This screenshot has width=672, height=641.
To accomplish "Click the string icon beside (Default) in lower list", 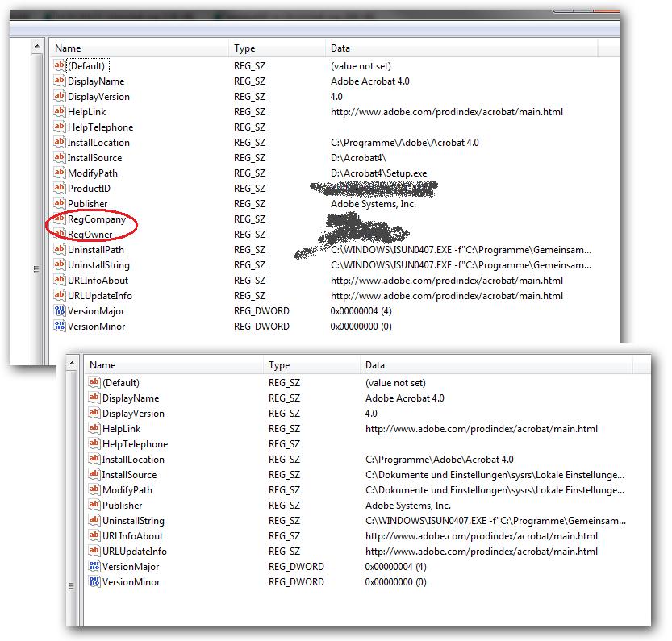I will 94,382.
